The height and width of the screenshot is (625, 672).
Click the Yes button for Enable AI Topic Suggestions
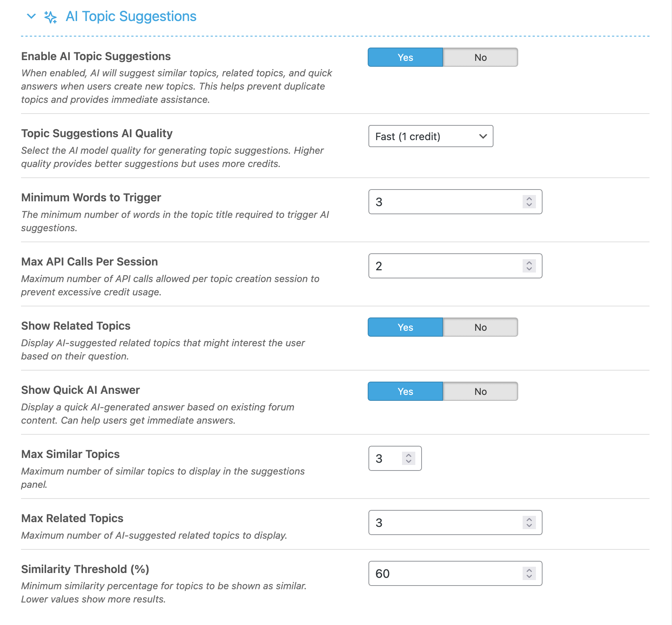[405, 57]
